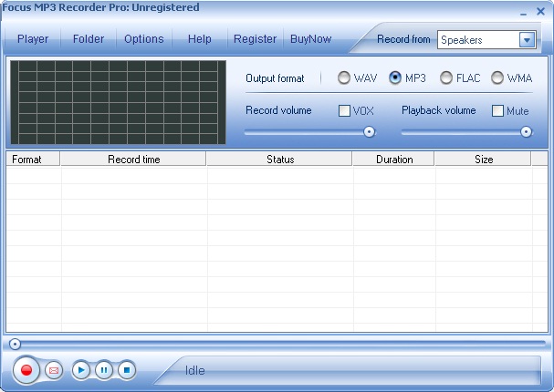Screen dimensions: 554x392
Task: Adjust the Record volume slider knob
Action: 370,132
